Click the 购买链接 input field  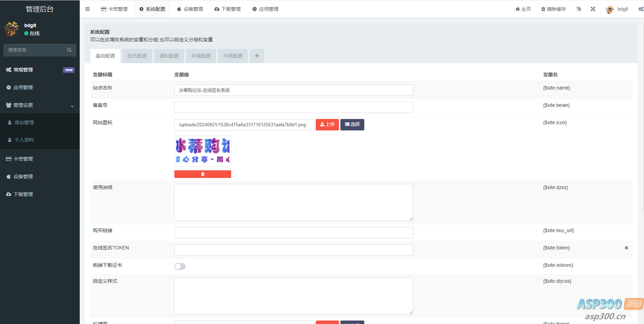coord(294,232)
